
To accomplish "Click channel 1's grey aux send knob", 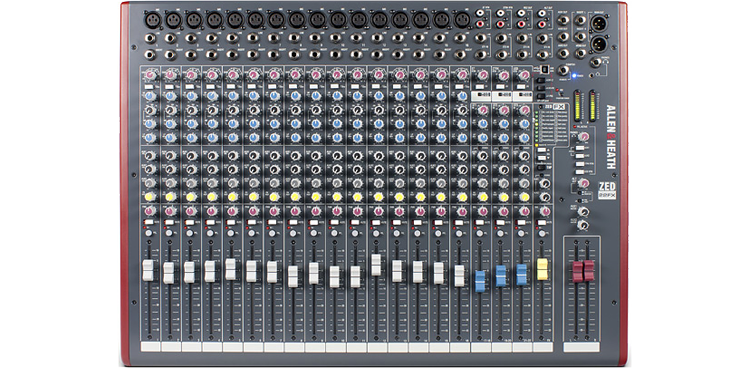I will (150, 183).
